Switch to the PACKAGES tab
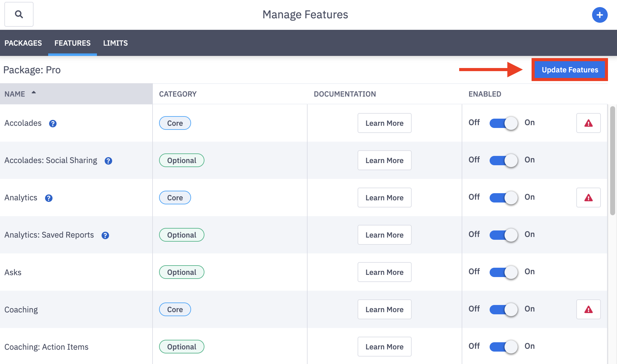Viewport: 617px width, 364px height. pos(23,43)
